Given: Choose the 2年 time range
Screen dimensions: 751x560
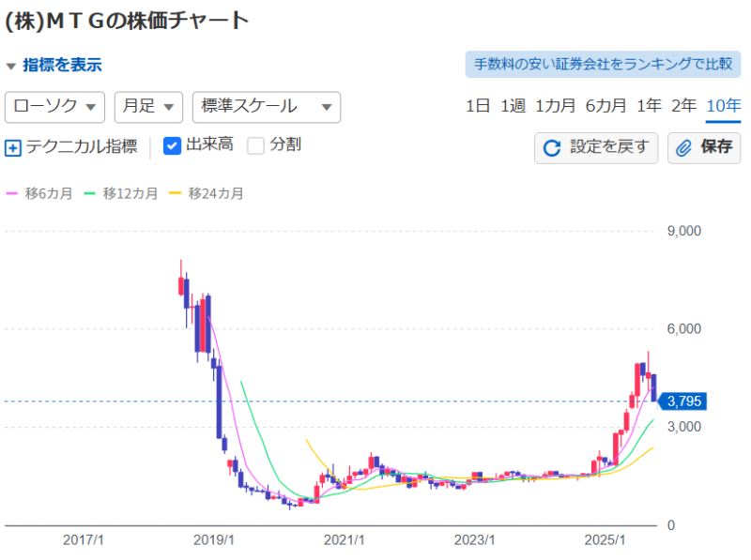Looking at the screenshot, I should click(683, 106).
